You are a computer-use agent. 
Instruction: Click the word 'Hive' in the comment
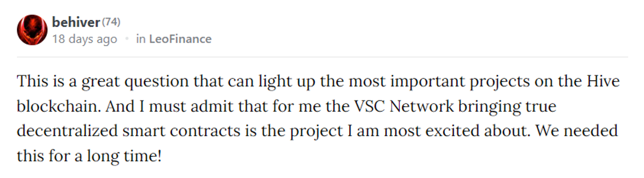click(603, 81)
